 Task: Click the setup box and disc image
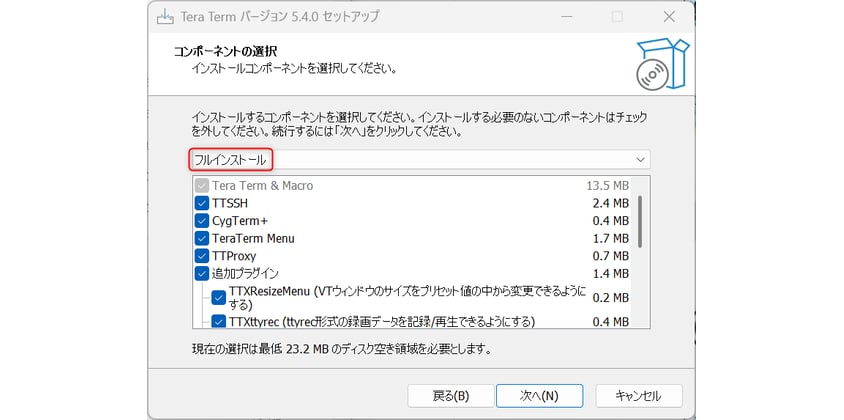click(662, 64)
